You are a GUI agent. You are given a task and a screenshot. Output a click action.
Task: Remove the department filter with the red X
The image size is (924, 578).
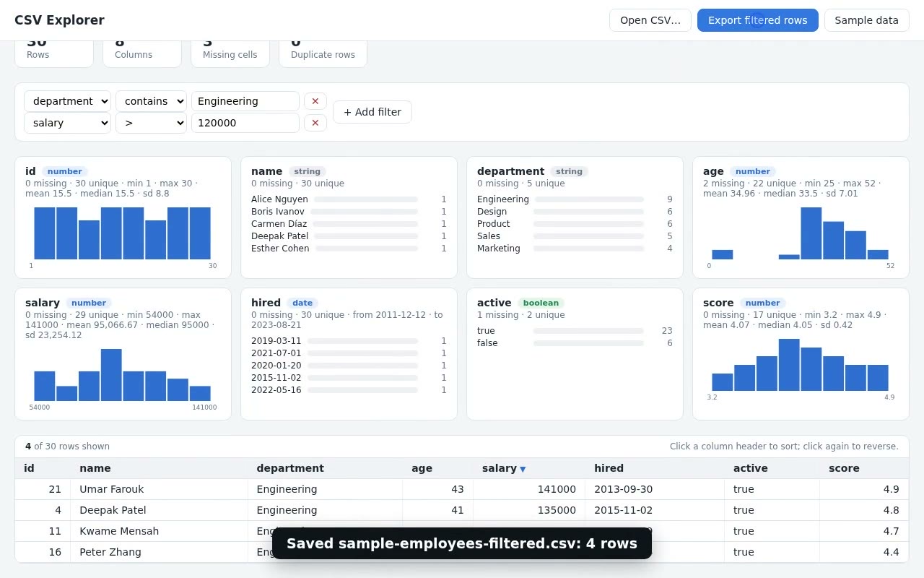(x=315, y=101)
